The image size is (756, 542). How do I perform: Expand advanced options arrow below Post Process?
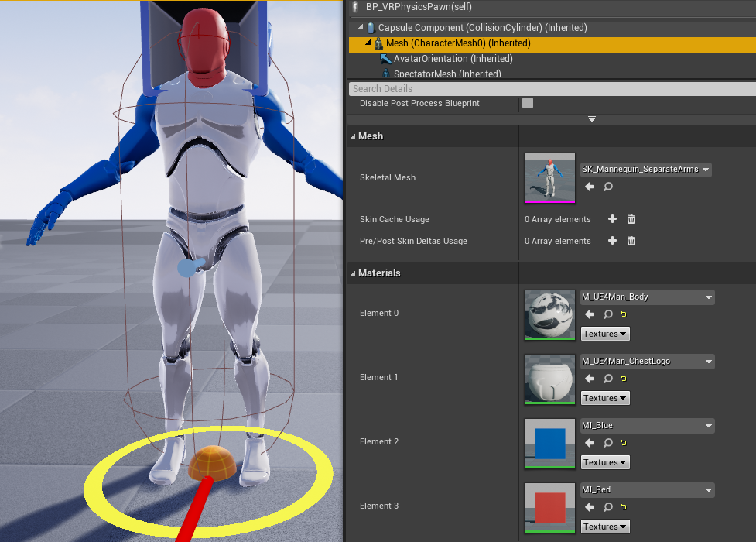click(592, 118)
